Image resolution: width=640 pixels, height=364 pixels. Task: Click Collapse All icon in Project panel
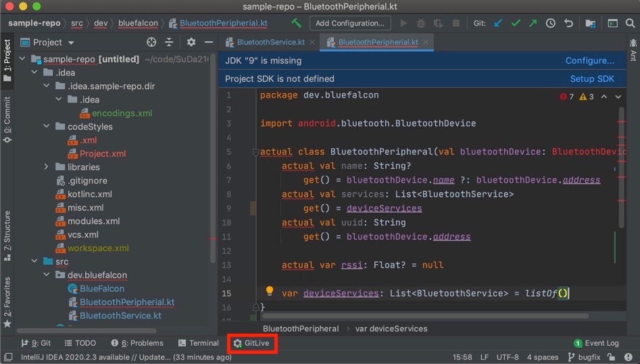point(169,42)
